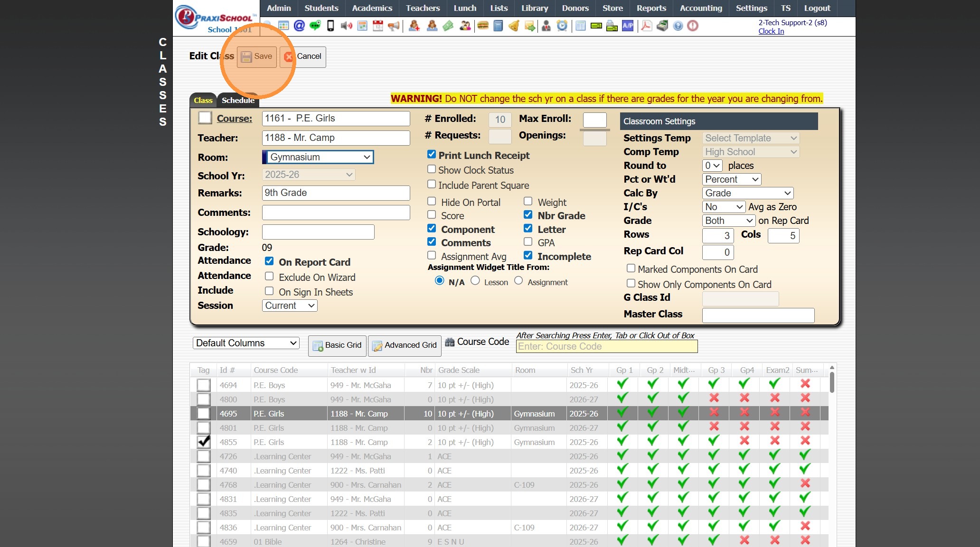
Task: Click the email @ icon in toolbar
Action: [299, 26]
